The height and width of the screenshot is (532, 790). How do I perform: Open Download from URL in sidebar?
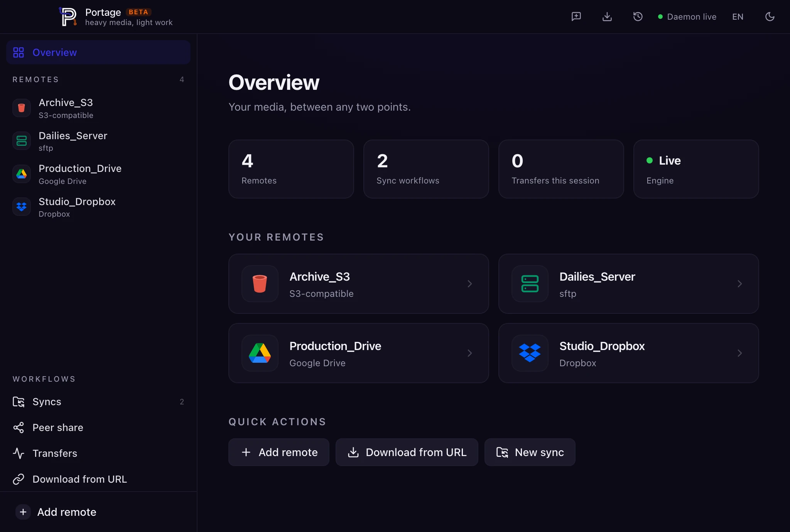pyautogui.click(x=98, y=479)
